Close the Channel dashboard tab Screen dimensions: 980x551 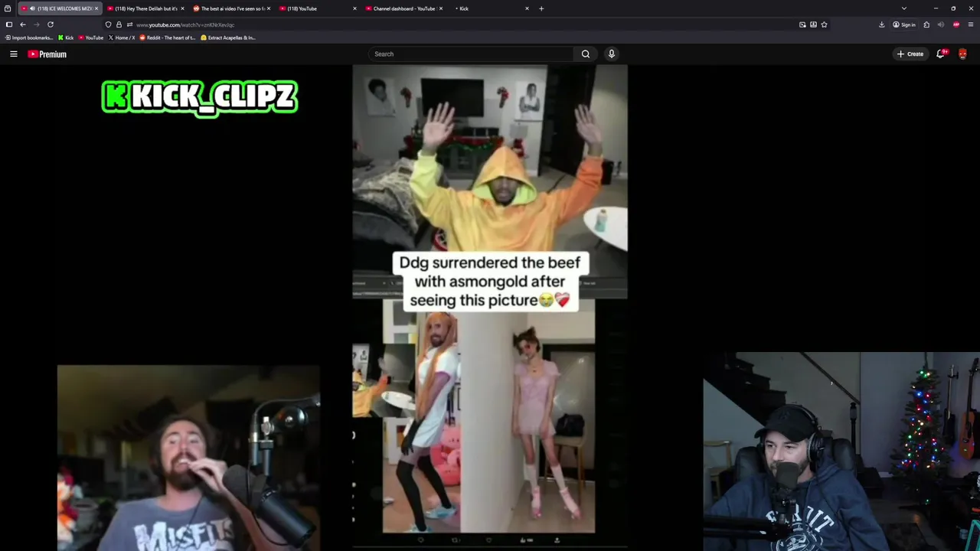coord(441,8)
